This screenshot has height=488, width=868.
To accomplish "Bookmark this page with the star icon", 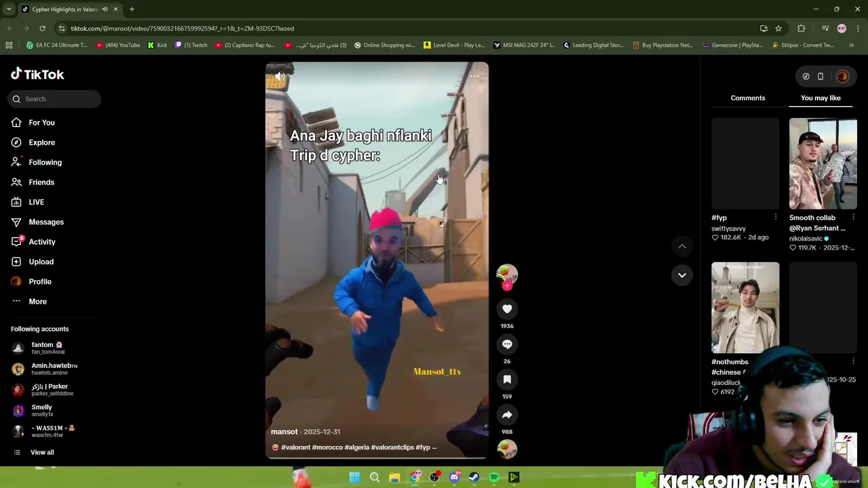I will 778,28.
